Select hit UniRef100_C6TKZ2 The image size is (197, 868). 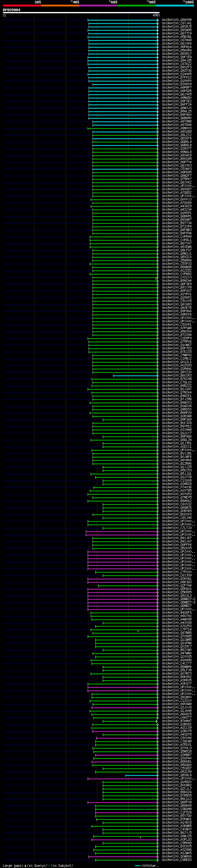177,64
